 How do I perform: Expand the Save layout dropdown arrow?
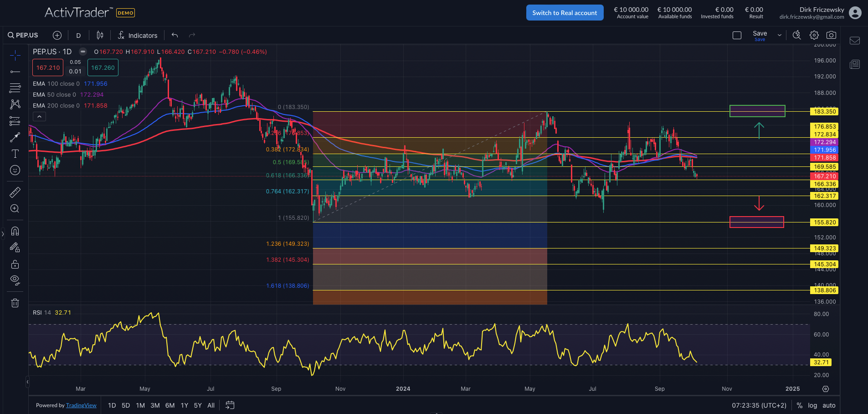(780, 35)
